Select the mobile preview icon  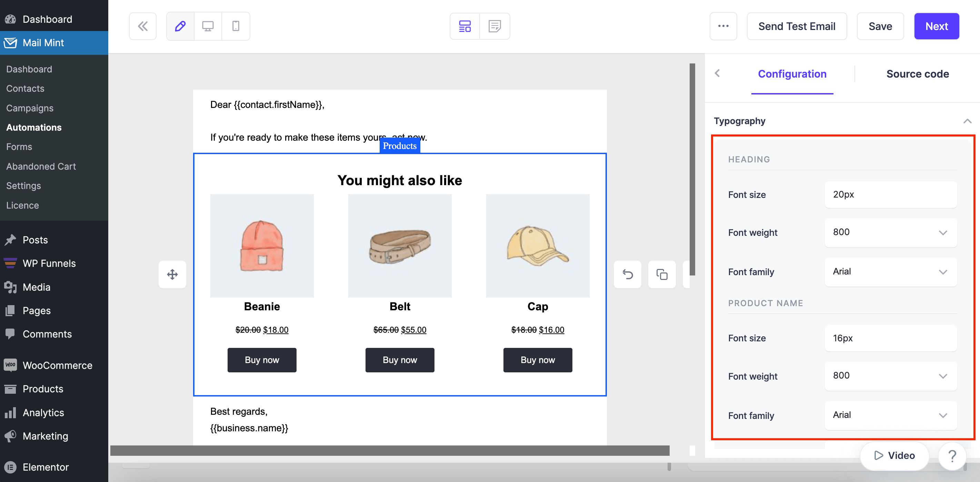click(236, 26)
